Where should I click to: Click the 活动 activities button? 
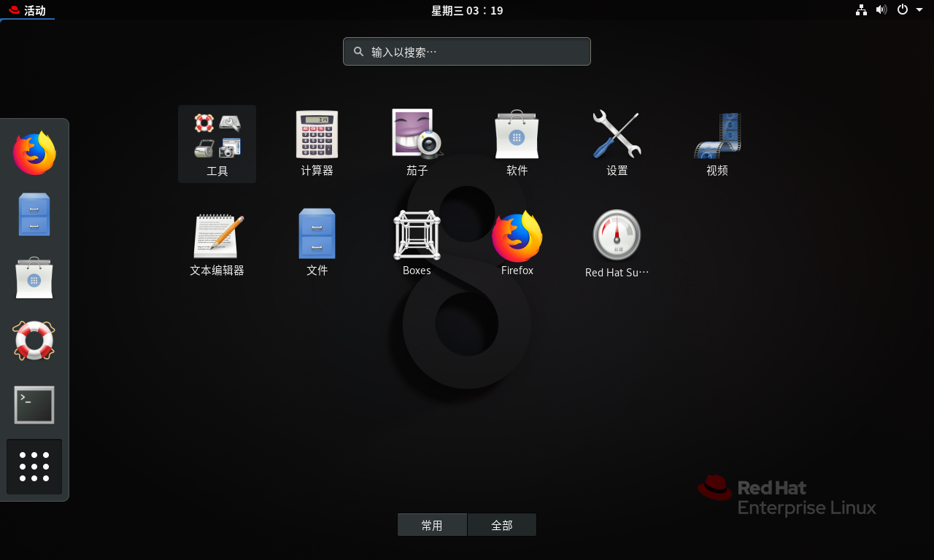tap(27, 10)
